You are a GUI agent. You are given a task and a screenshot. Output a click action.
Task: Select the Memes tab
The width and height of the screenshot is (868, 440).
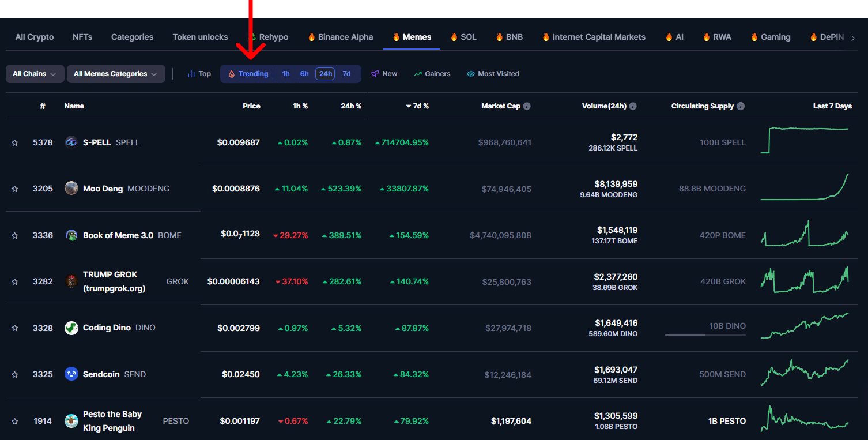[412, 37]
